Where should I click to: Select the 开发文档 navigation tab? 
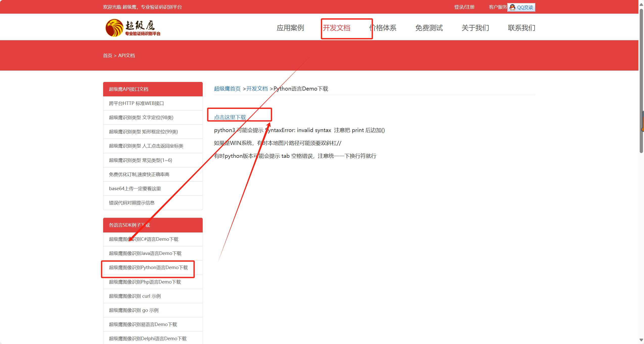[x=336, y=28]
